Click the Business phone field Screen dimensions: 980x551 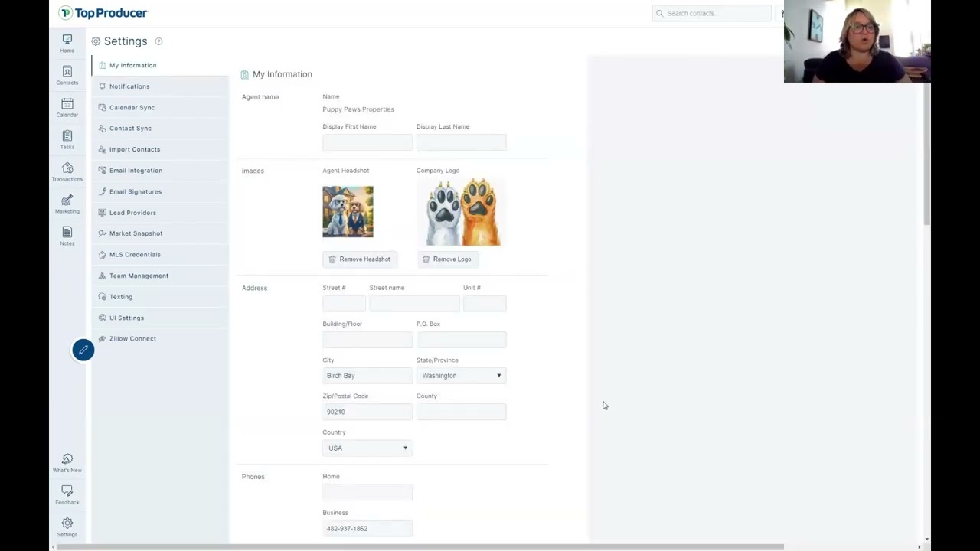pos(367,528)
